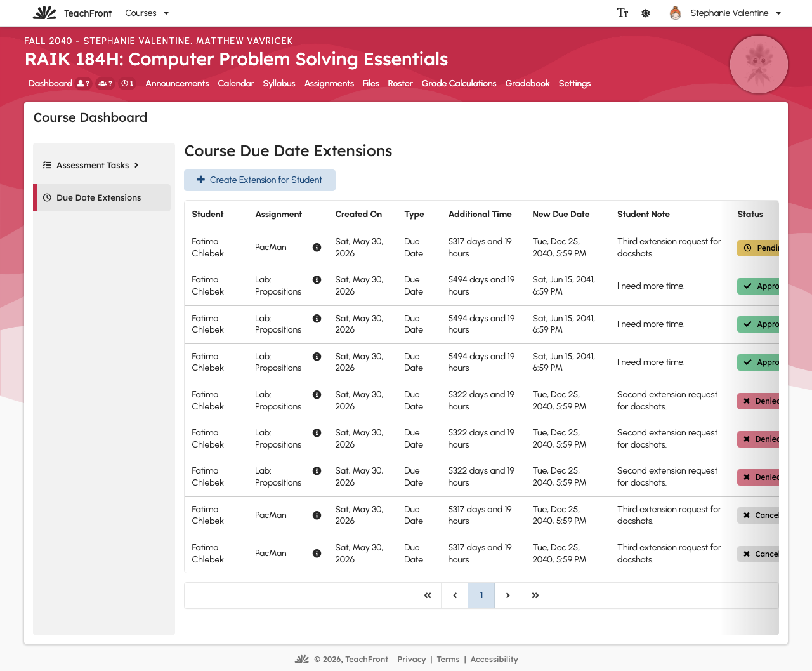The width and height of the screenshot is (812, 671).
Task: Click the single-user badge on Dashboard tab
Action: [83, 83]
